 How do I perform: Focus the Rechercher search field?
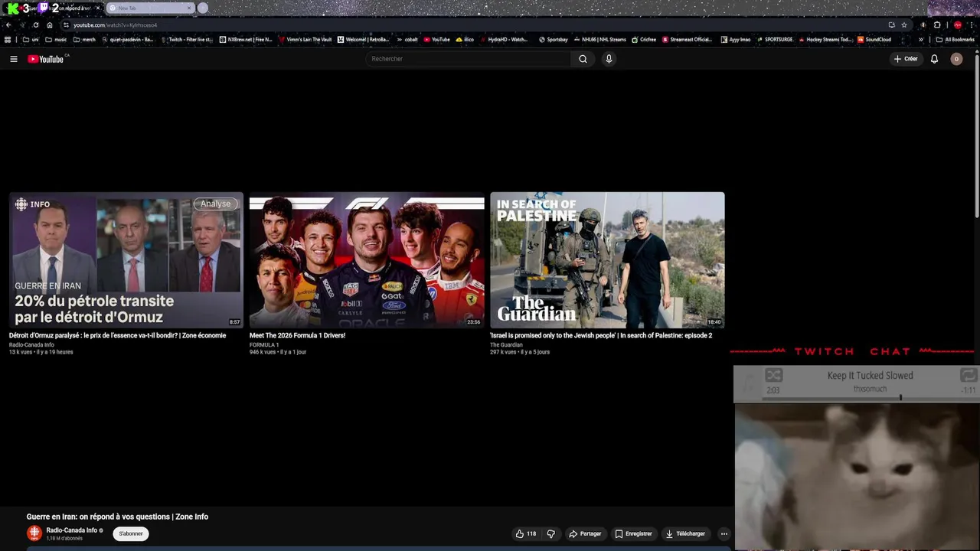coord(469,59)
